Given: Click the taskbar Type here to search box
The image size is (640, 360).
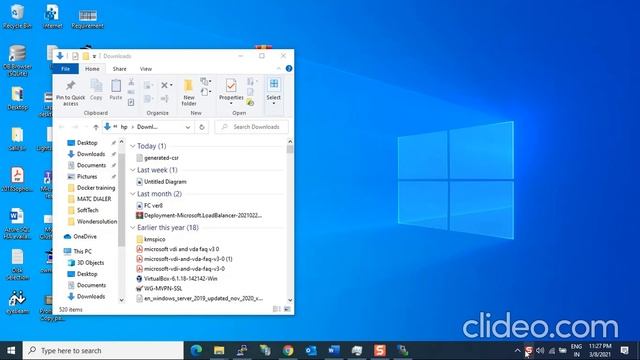Looking at the screenshot, I should coord(103,350).
